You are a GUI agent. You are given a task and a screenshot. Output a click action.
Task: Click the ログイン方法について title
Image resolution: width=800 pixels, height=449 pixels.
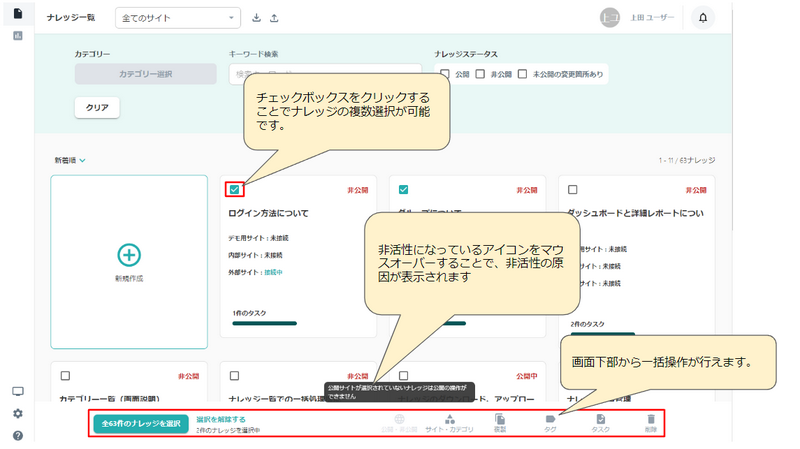[x=268, y=213]
